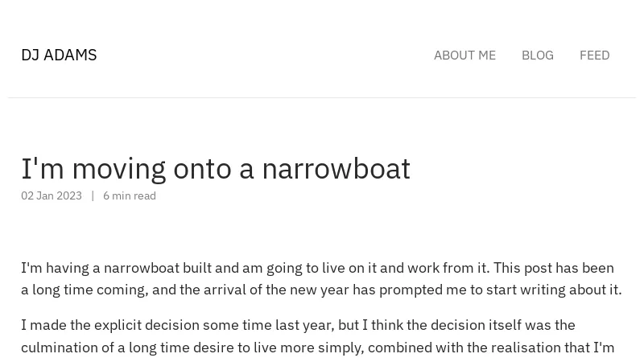
Task: Open the ABOUT ME page
Action: tap(464, 55)
